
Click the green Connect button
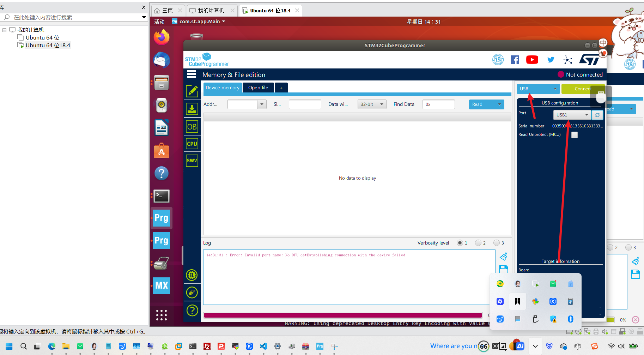pos(583,89)
